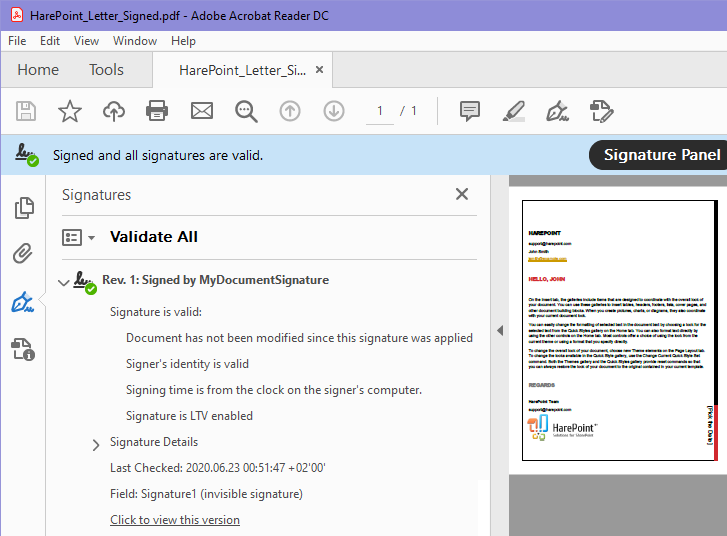727x536 pixels.
Task: Print the document via printer icon
Action: 157,111
